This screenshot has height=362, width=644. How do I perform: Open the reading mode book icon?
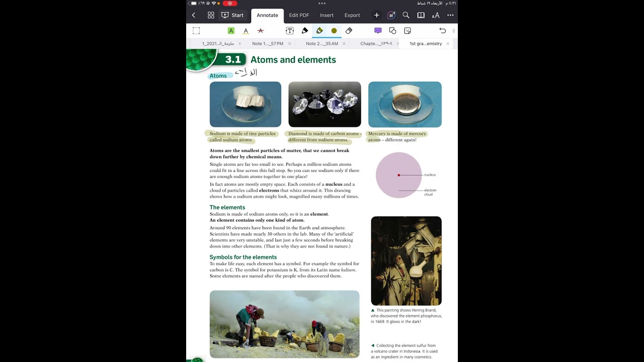point(421,15)
